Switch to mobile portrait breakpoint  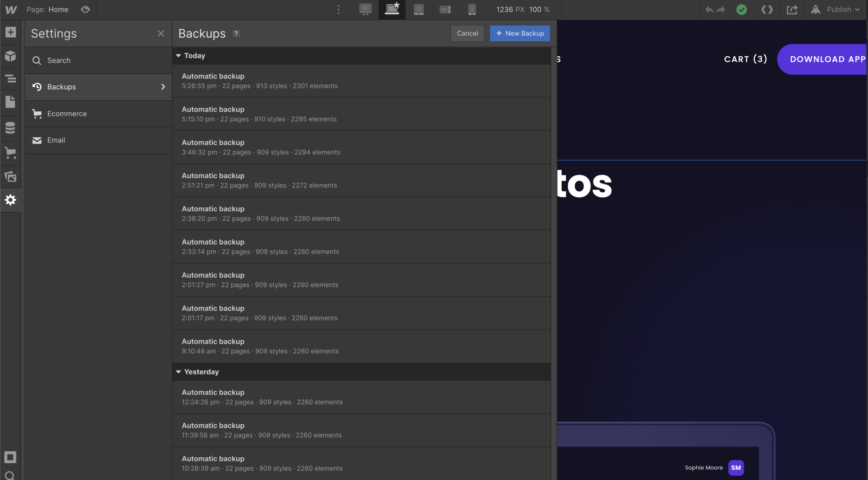pyautogui.click(x=472, y=9)
